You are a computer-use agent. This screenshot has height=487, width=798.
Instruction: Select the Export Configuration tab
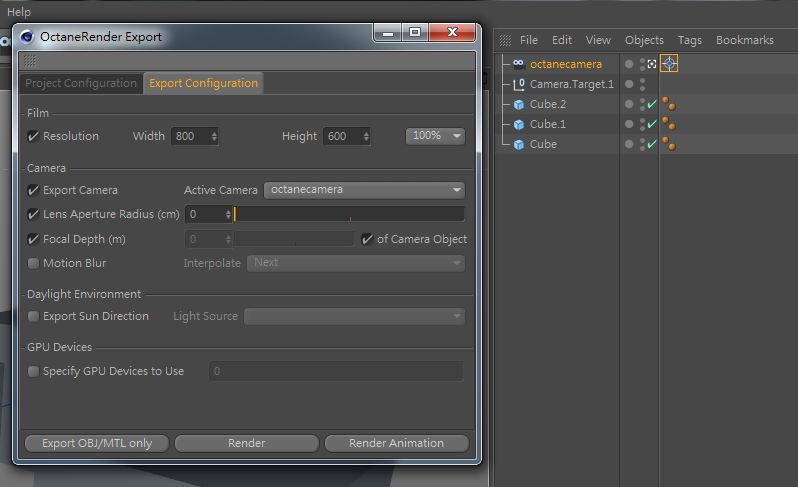tap(203, 83)
